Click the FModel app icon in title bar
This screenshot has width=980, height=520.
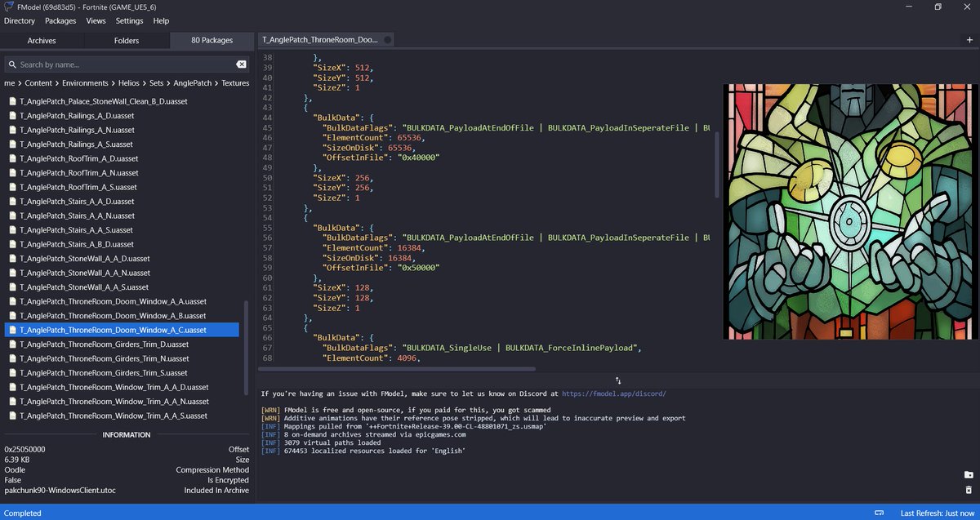point(8,7)
